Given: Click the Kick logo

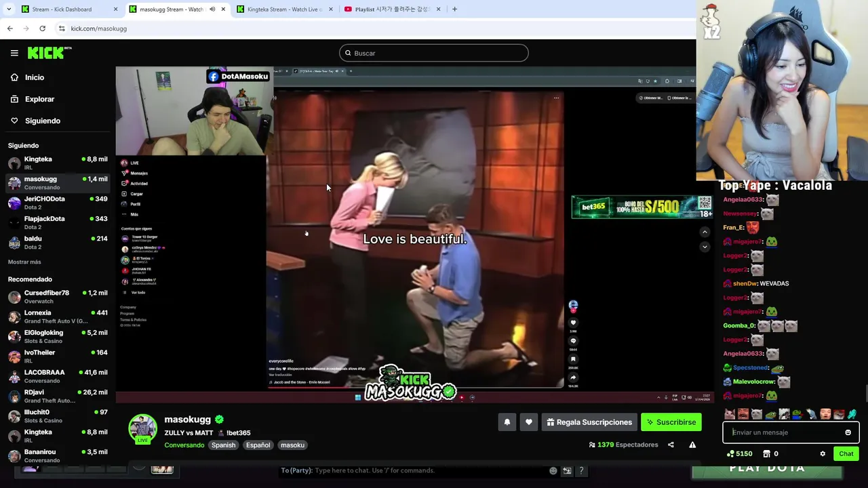Looking at the screenshot, I should tap(49, 53).
